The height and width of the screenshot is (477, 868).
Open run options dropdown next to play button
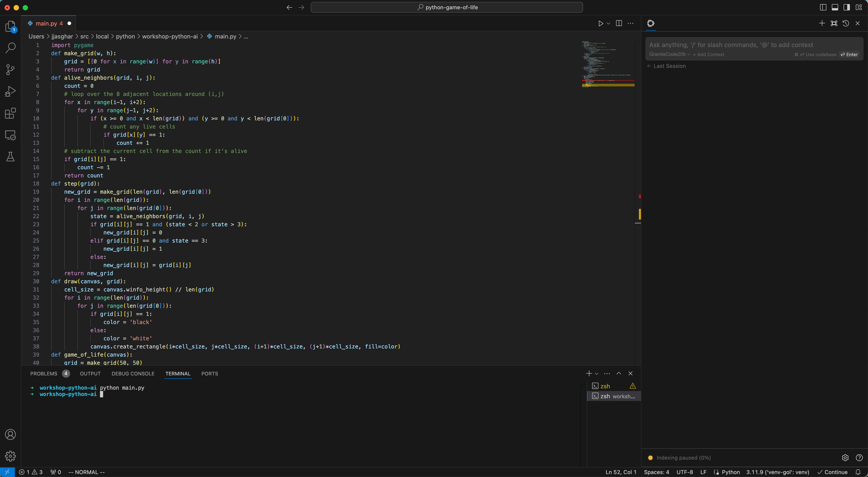(608, 23)
